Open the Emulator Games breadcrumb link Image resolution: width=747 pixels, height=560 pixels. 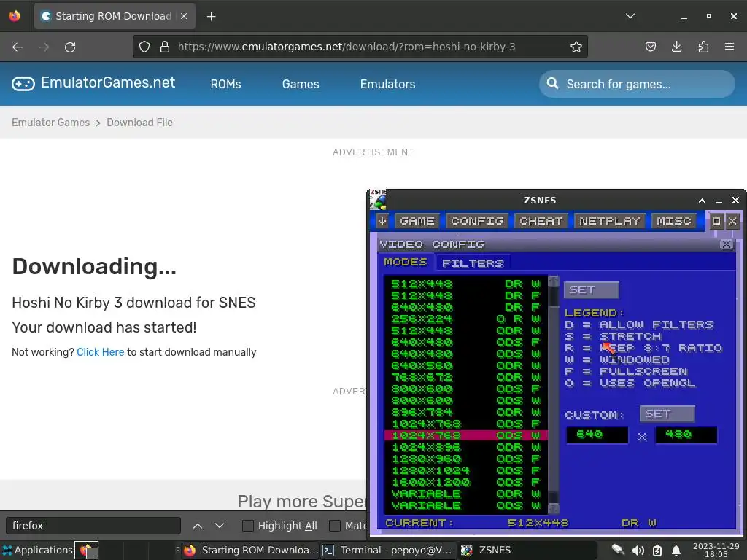pos(50,122)
